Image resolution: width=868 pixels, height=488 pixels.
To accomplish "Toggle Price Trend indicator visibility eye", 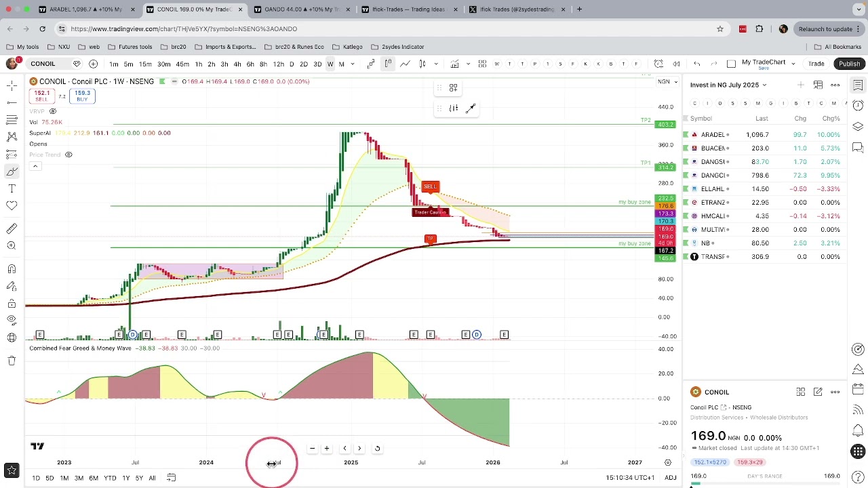I will click(x=68, y=155).
